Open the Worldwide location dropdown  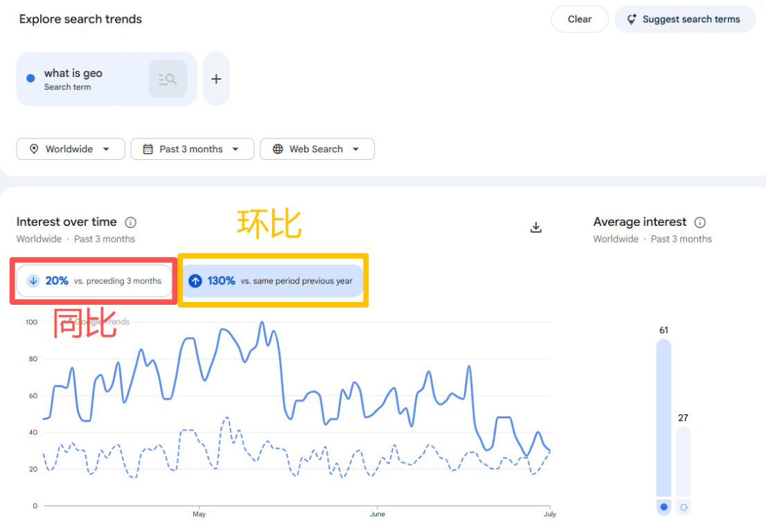tap(71, 149)
